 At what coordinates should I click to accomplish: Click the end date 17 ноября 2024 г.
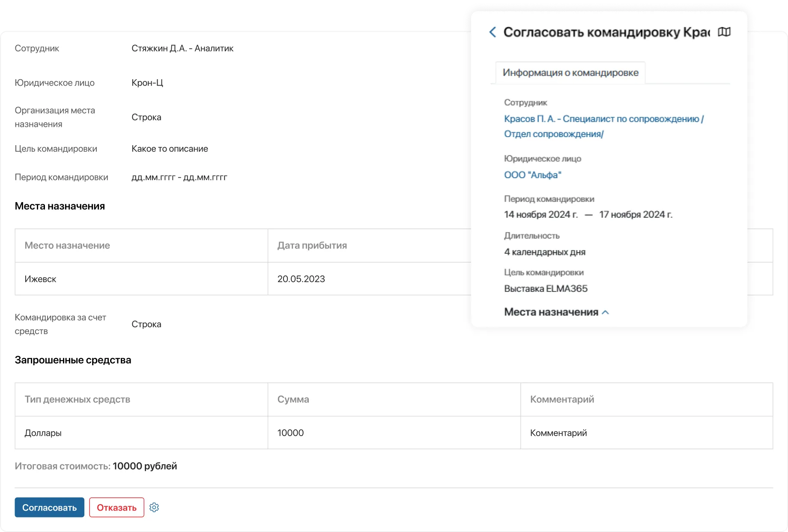point(636,215)
